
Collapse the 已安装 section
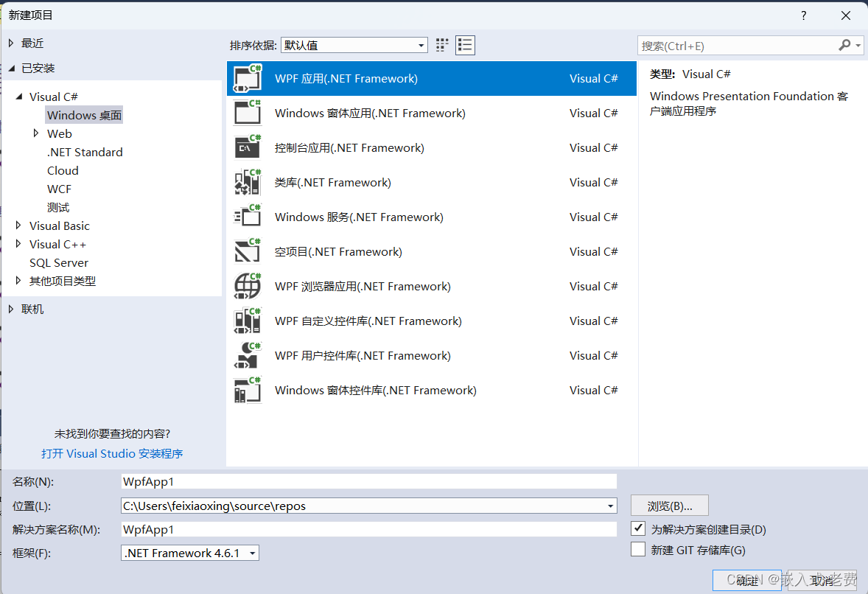[12, 68]
